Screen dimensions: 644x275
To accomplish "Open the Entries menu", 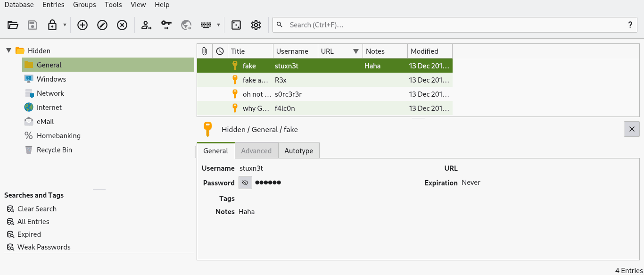I will 53,5.
